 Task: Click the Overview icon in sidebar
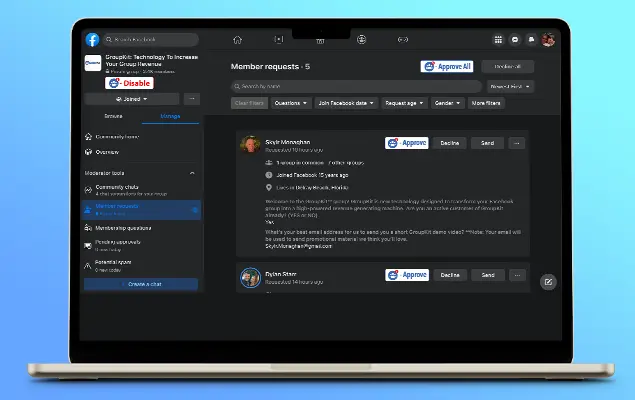tap(88, 152)
